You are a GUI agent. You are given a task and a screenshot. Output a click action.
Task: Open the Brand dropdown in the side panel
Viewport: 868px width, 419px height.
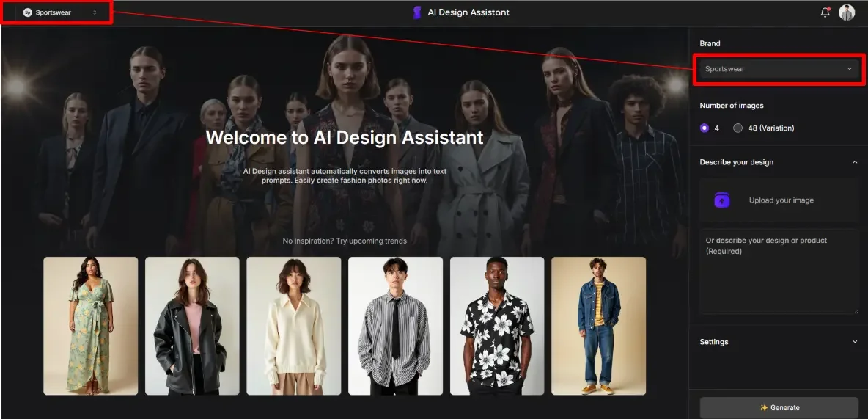tap(779, 69)
